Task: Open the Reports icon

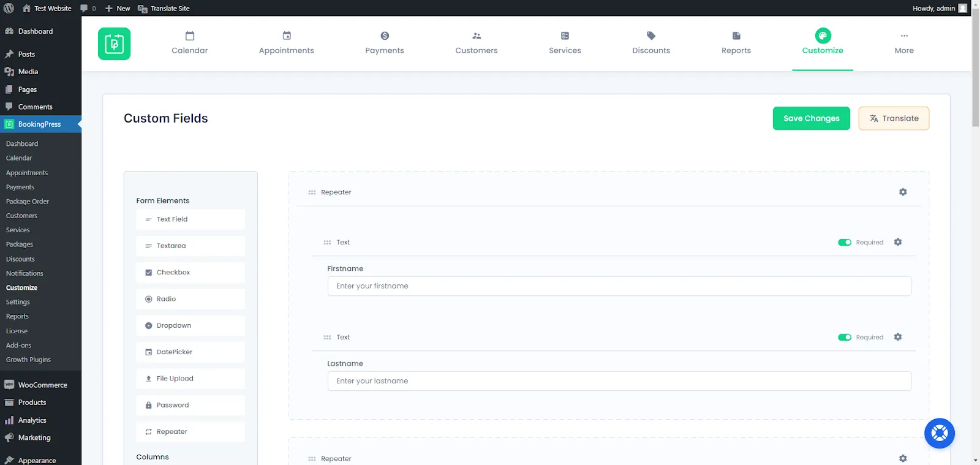Action: [x=736, y=36]
